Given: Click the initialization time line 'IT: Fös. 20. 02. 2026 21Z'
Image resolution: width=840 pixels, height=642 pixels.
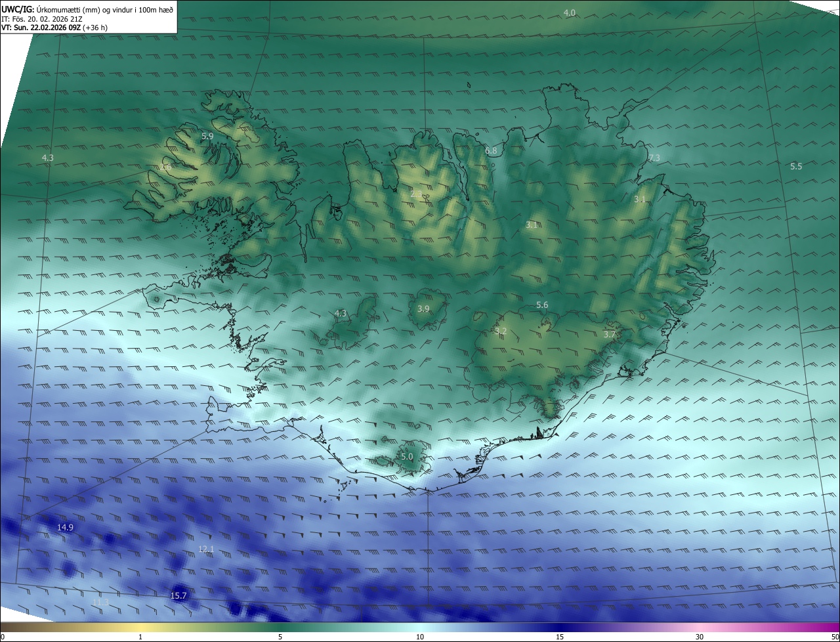Looking at the screenshot, I should (x=41, y=19).
